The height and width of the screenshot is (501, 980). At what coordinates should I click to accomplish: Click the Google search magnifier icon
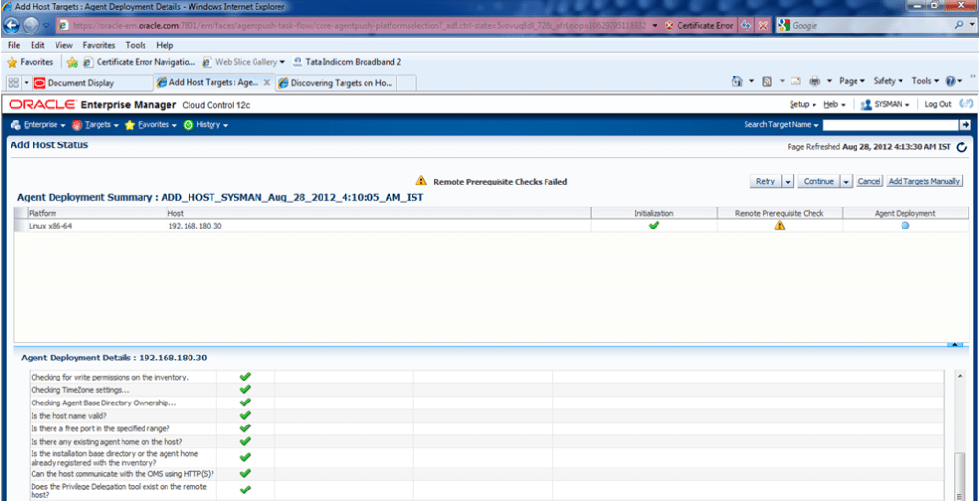click(x=959, y=26)
